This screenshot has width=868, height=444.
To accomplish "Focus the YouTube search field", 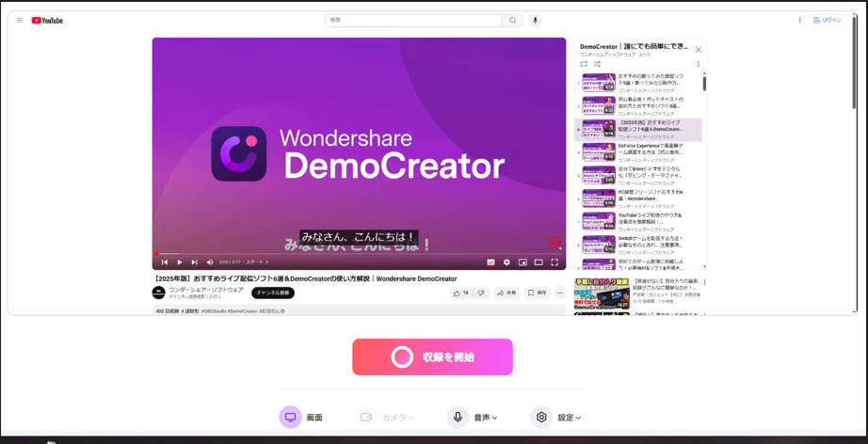I will pyautogui.click(x=413, y=21).
